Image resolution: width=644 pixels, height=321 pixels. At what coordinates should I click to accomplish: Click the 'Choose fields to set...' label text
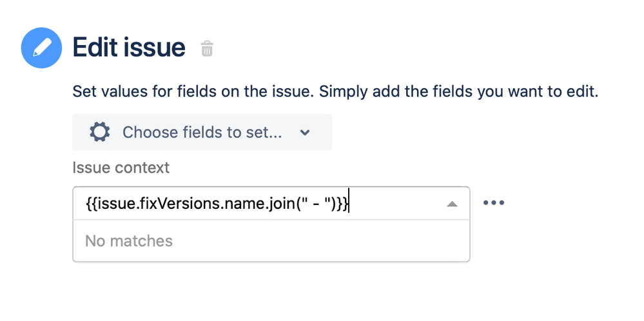[x=202, y=133]
